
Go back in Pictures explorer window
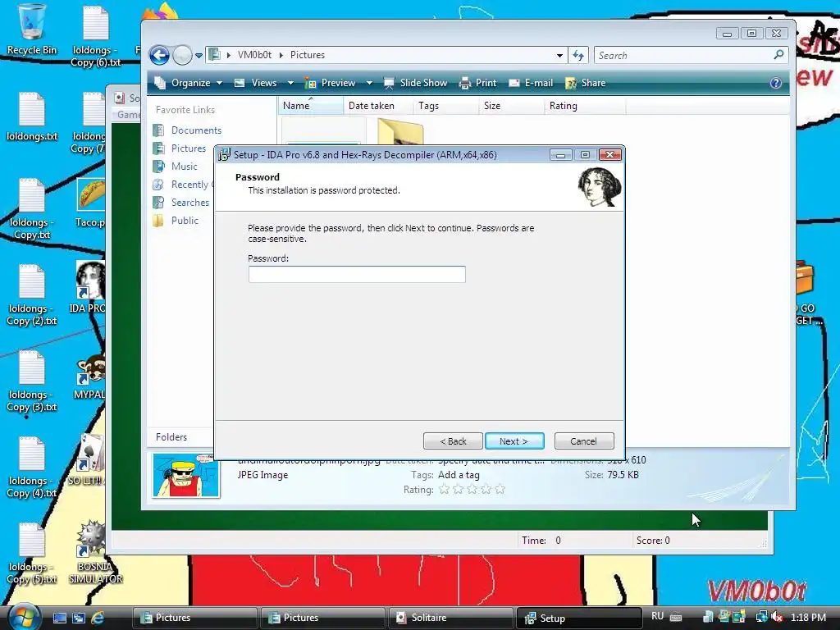point(160,55)
